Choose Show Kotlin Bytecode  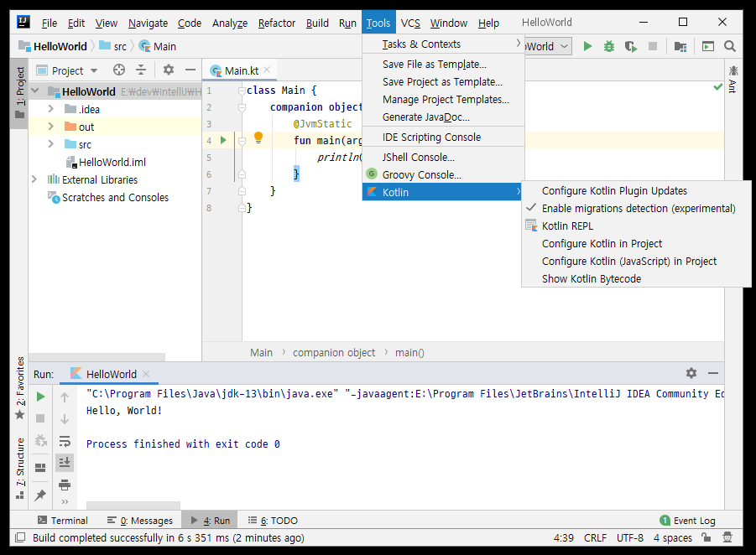coord(636,279)
